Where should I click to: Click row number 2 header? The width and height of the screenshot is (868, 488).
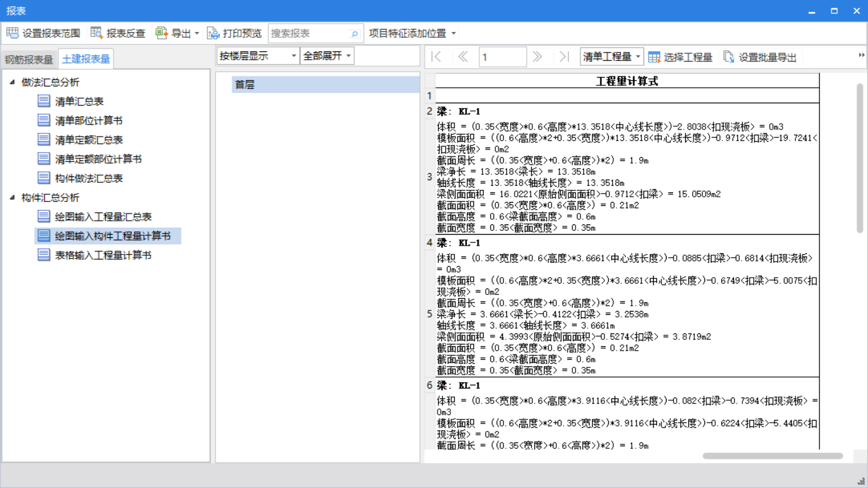point(430,111)
